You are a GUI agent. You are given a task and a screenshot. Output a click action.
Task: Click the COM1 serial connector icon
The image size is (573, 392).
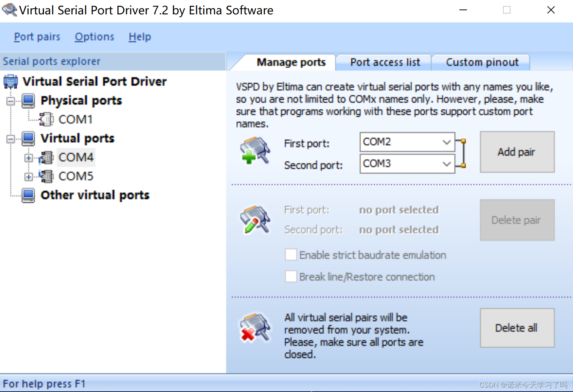tap(46, 120)
